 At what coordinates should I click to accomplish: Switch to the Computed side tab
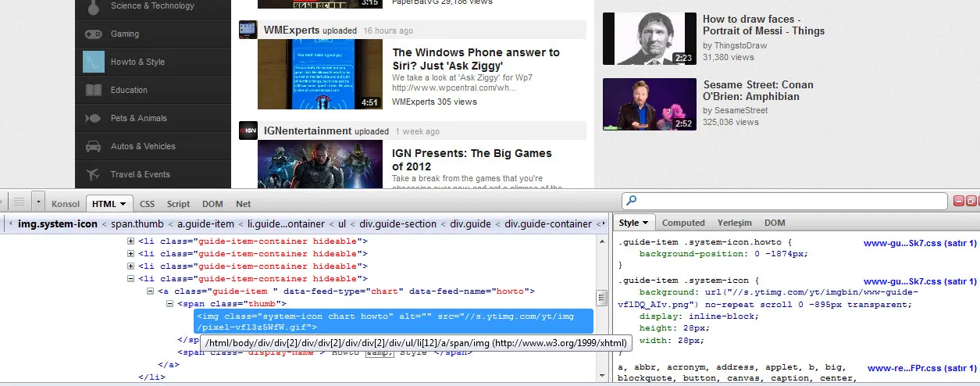[683, 223]
